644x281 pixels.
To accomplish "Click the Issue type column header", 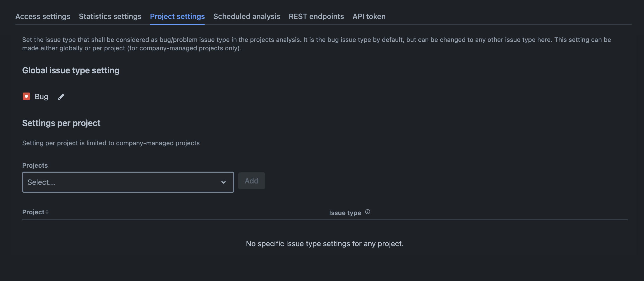I will pyautogui.click(x=345, y=213).
